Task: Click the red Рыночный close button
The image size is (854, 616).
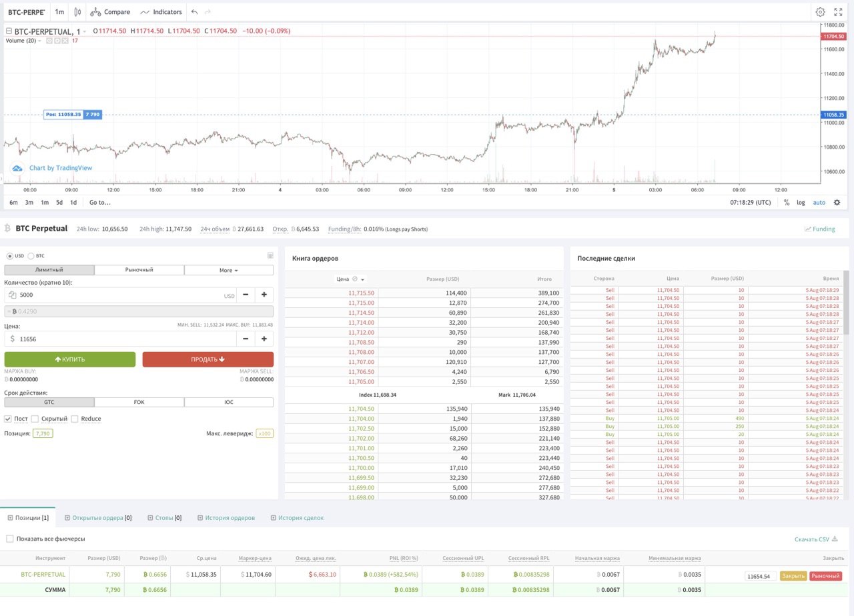Action: 826,576
